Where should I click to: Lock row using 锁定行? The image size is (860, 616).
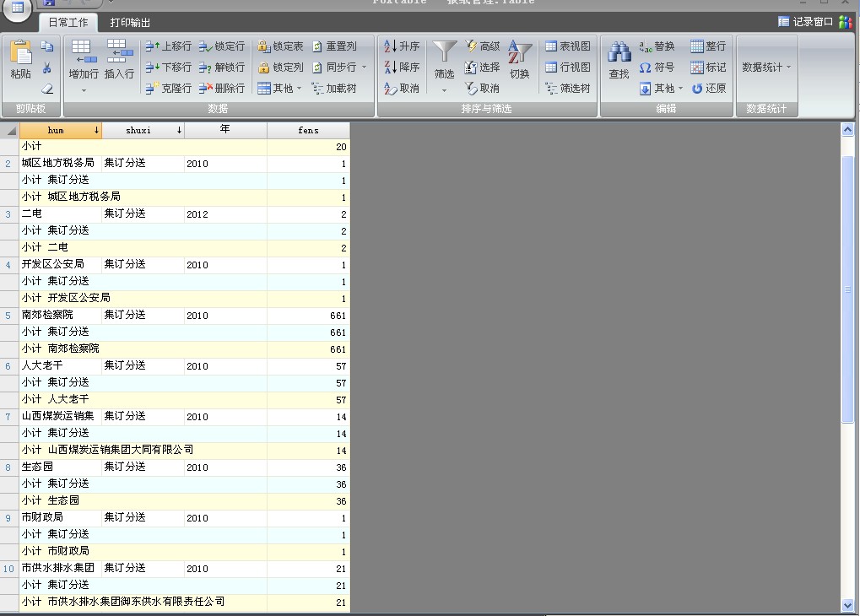[222, 46]
